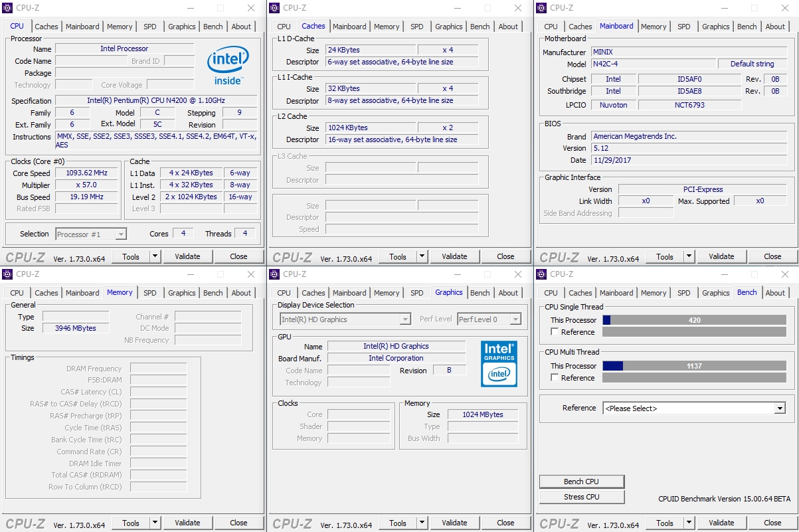Enable the Reference checkbox under CPU Single Thread
The width and height of the screenshot is (799, 532).
(x=555, y=332)
